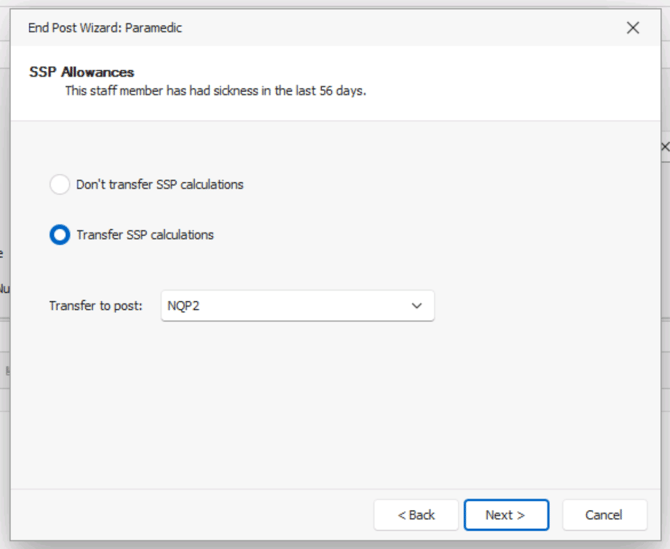Screen dimensions: 670x549
Task: Open the combo box showing NQP2
Action: click(x=297, y=306)
